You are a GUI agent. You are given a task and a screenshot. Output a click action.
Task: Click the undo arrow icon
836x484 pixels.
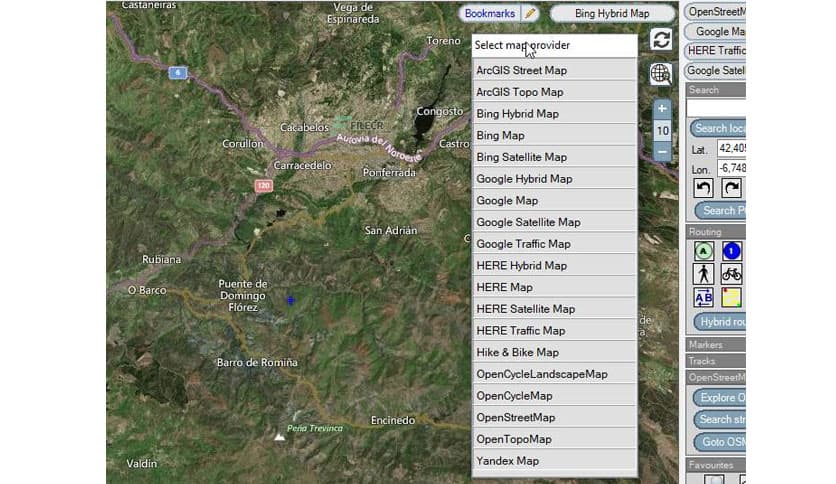pos(703,188)
